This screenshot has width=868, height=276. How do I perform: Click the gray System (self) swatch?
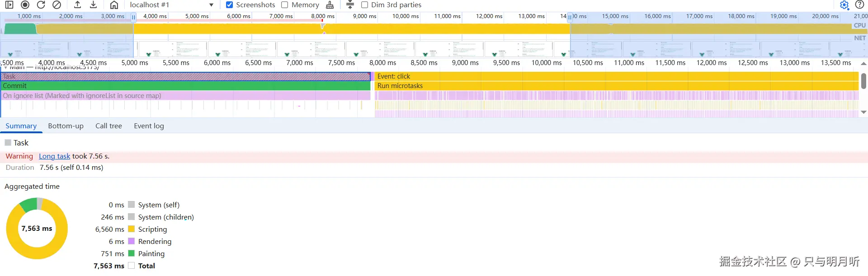132,205
